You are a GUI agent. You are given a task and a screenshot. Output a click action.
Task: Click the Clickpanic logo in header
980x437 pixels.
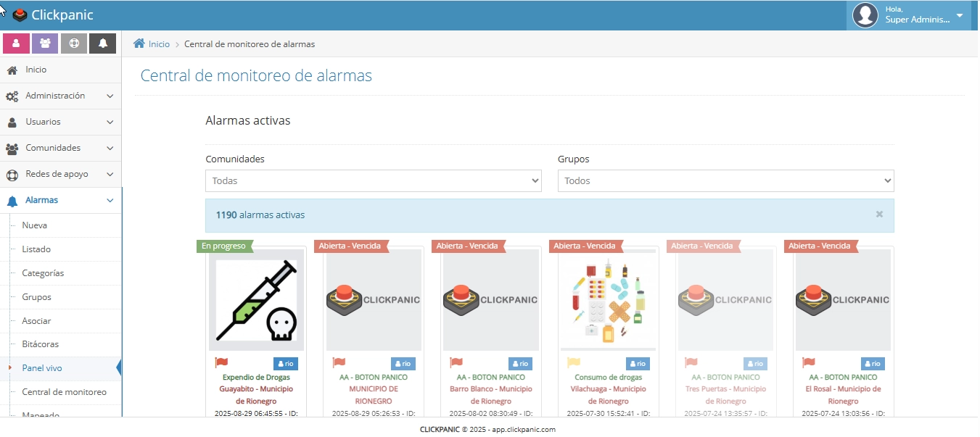[53, 15]
